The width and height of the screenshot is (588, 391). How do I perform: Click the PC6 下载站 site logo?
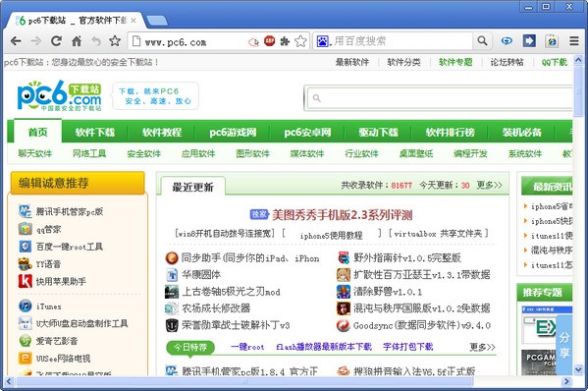(x=59, y=95)
